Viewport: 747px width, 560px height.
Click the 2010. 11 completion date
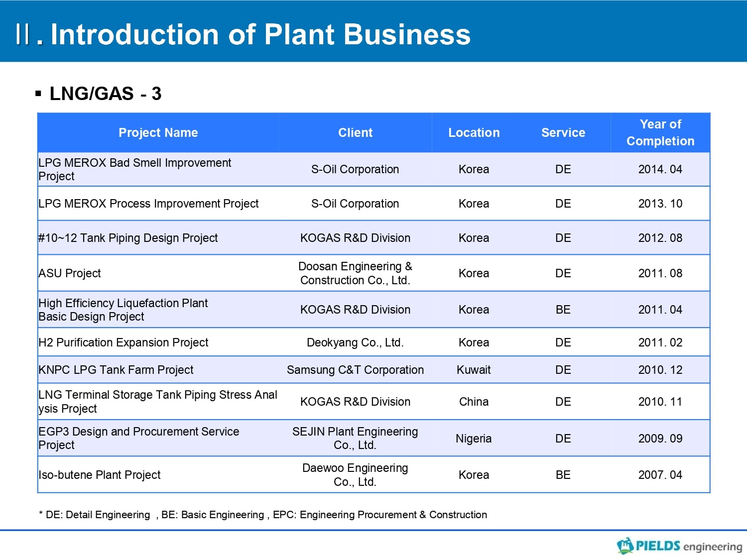pyautogui.click(x=660, y=402)
